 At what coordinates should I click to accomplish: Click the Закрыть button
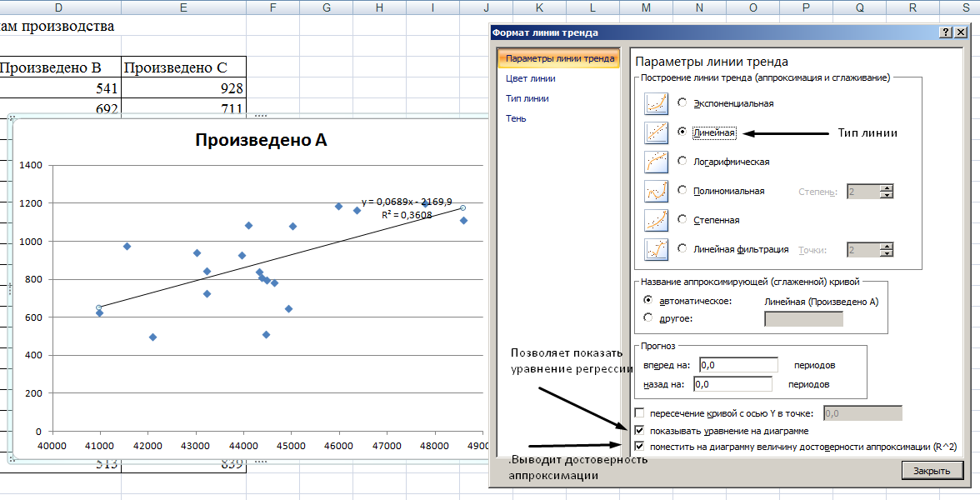click(932, 471)
